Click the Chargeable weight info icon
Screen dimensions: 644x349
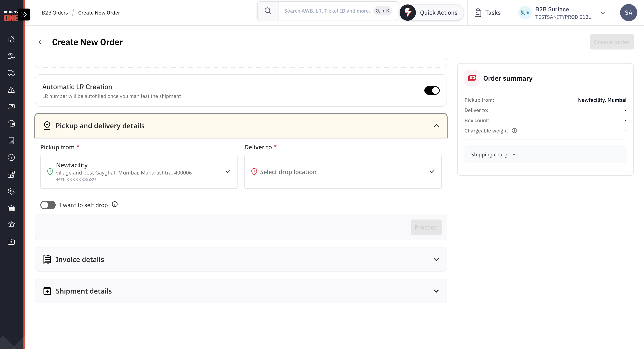click(514, 131)
